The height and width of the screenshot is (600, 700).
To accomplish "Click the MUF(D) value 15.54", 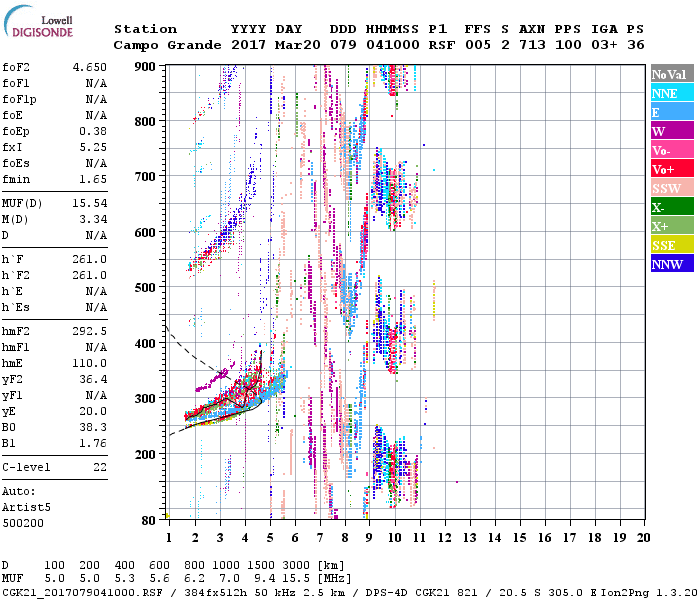I will [90, 204].
